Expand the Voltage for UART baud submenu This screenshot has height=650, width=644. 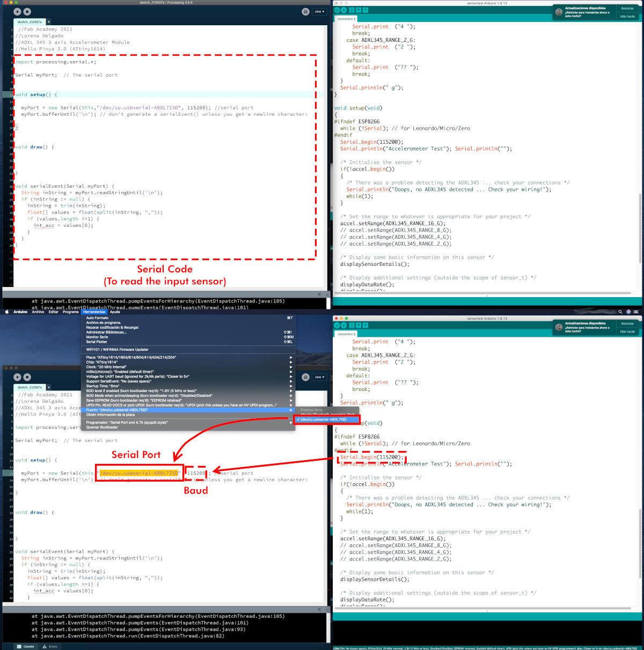tap(189, 376)
